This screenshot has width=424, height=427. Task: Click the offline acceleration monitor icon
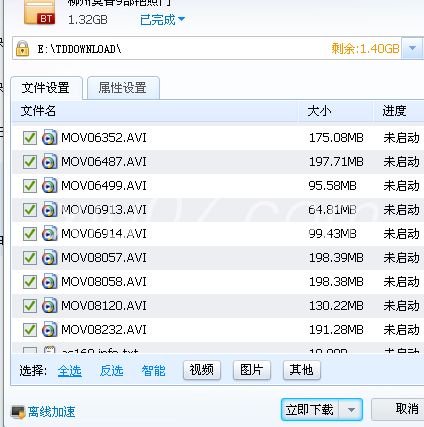[x=18, y=412]
